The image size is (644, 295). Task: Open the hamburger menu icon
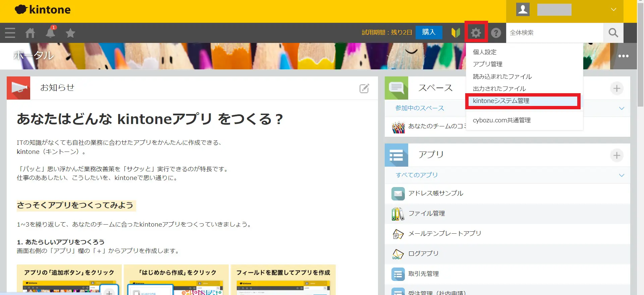coord(10,33)
